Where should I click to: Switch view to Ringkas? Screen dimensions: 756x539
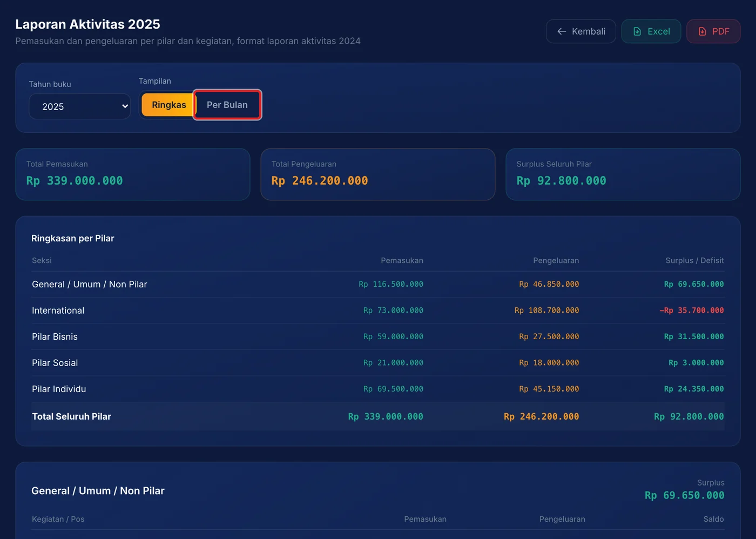pyautogui.click(x=168, y=105)
